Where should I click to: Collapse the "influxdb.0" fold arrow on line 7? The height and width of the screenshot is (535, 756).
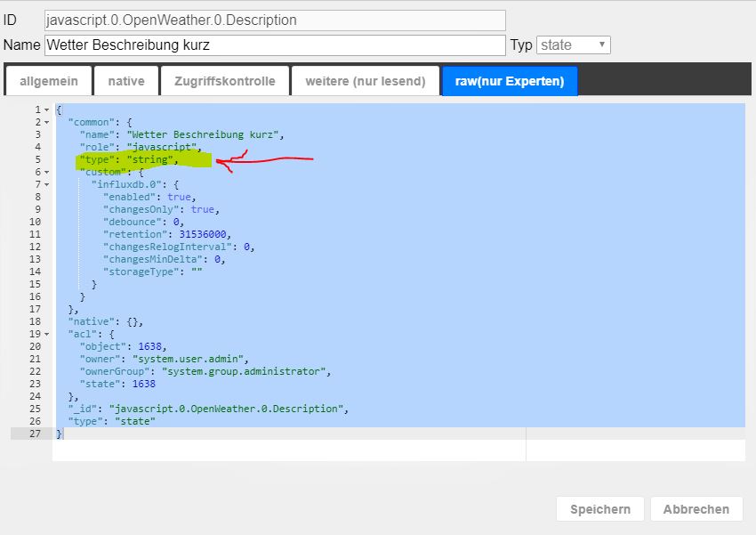pyautogui.click(x=47, y=185)
